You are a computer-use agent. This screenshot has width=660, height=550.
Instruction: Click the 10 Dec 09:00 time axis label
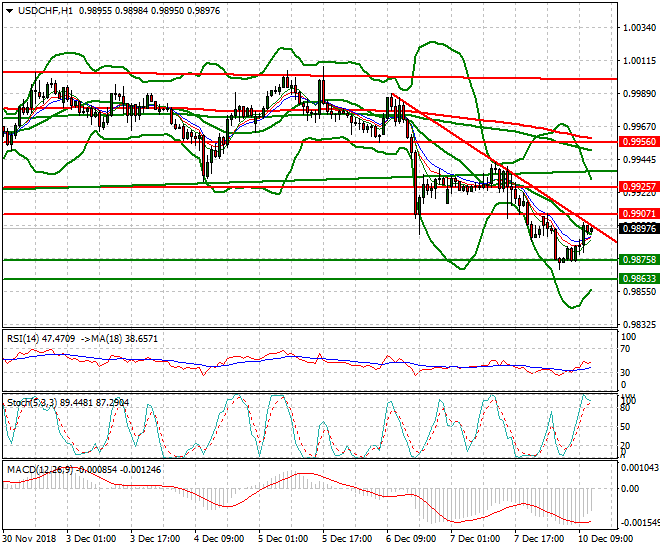point(605,539)
